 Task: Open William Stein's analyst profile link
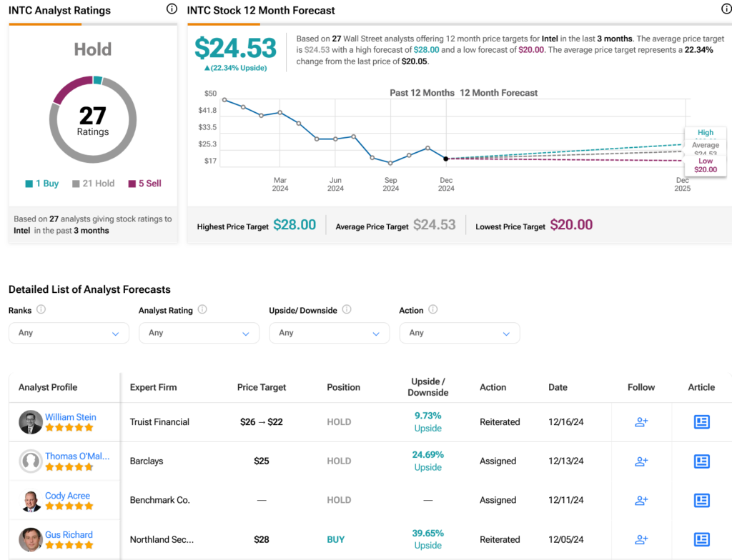tap(70, 417)
